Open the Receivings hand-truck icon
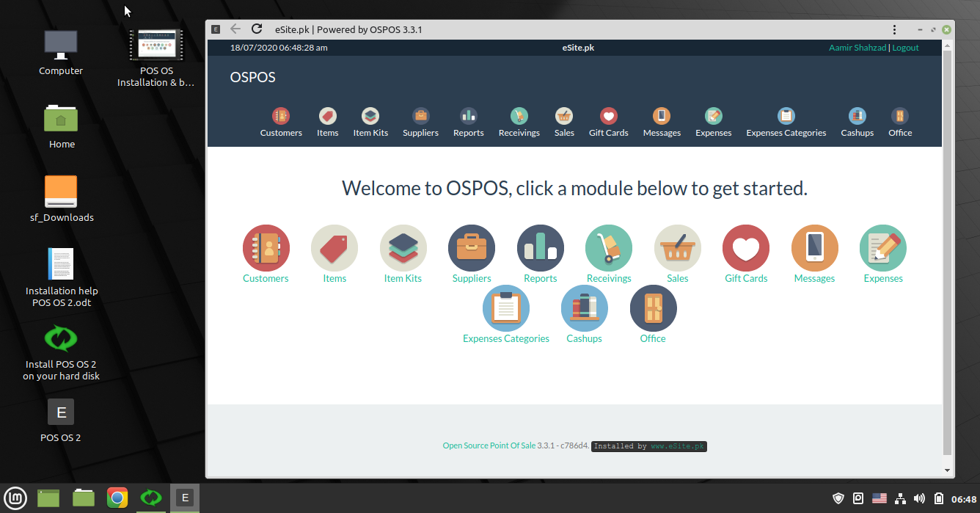The width and height of the screenshot is (980, 513). (609, 247)
